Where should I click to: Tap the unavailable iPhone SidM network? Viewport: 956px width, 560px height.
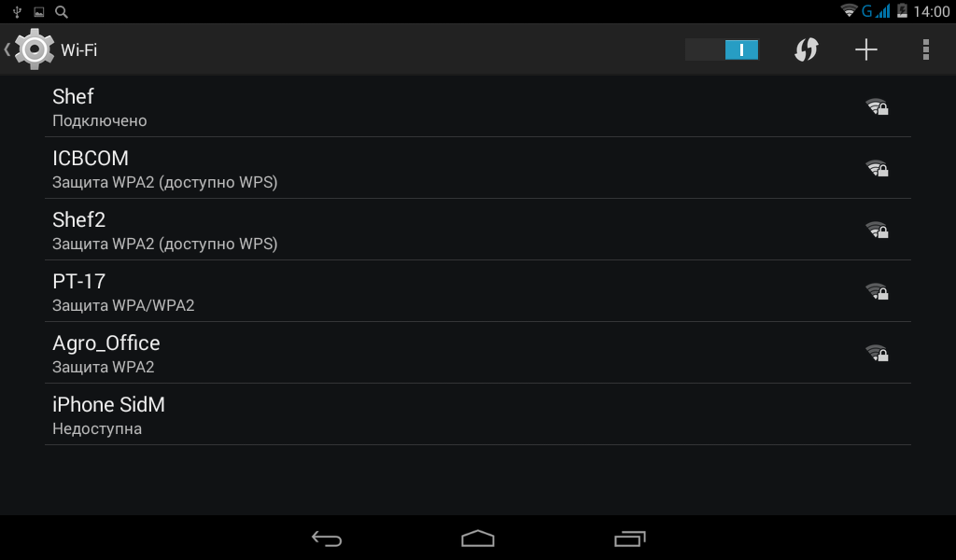[478, 414]
